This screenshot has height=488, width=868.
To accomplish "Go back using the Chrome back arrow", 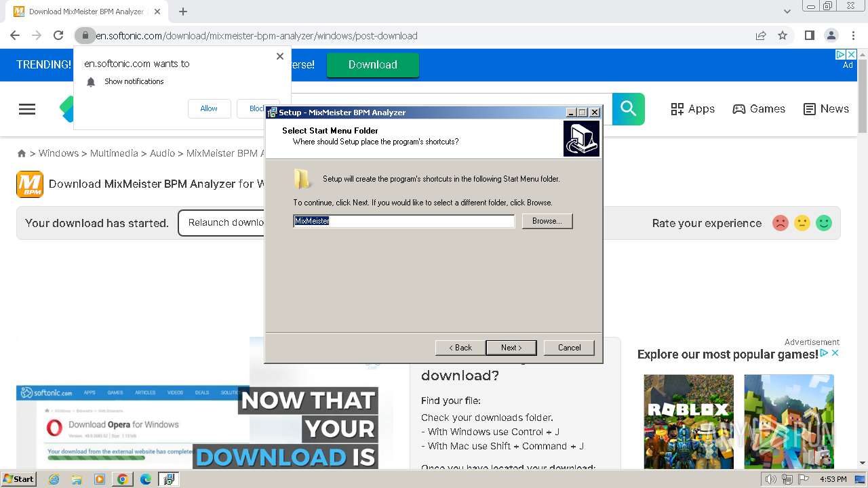I will (15, 35).
